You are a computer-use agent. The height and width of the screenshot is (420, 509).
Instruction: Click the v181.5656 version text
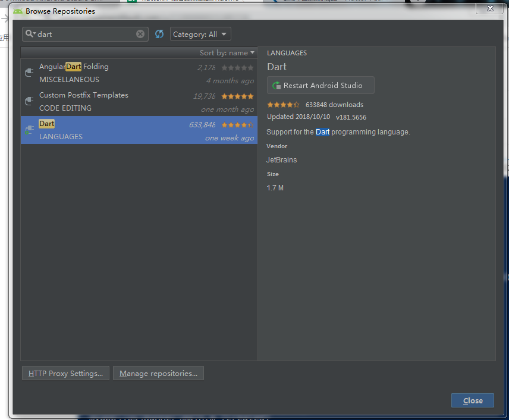[x=351, y=117]
